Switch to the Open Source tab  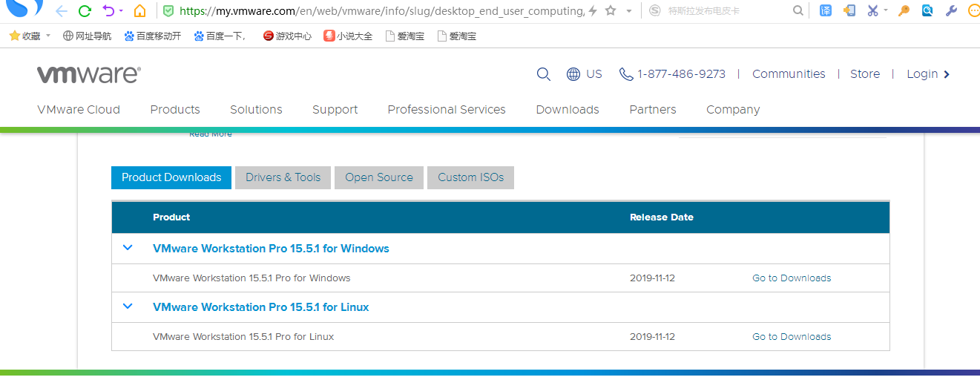point(379,177)
